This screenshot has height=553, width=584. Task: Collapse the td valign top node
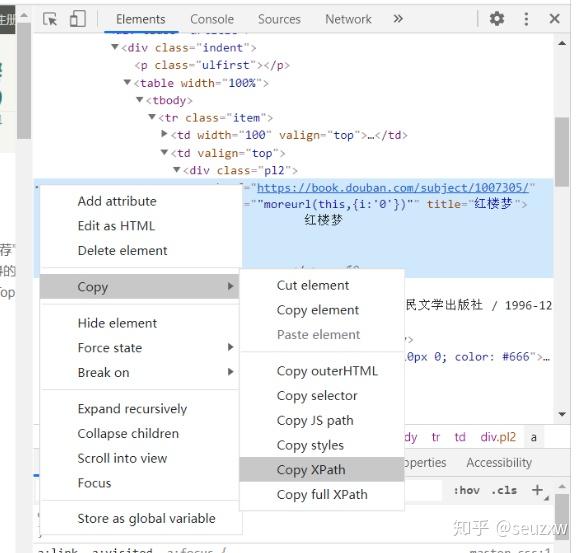tap(164, 152)
